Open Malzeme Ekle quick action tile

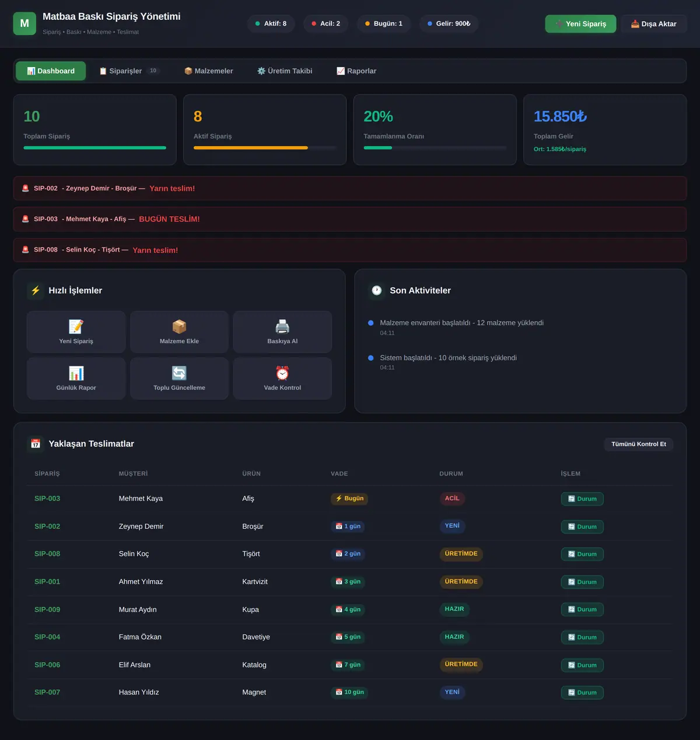coord(179,331)
